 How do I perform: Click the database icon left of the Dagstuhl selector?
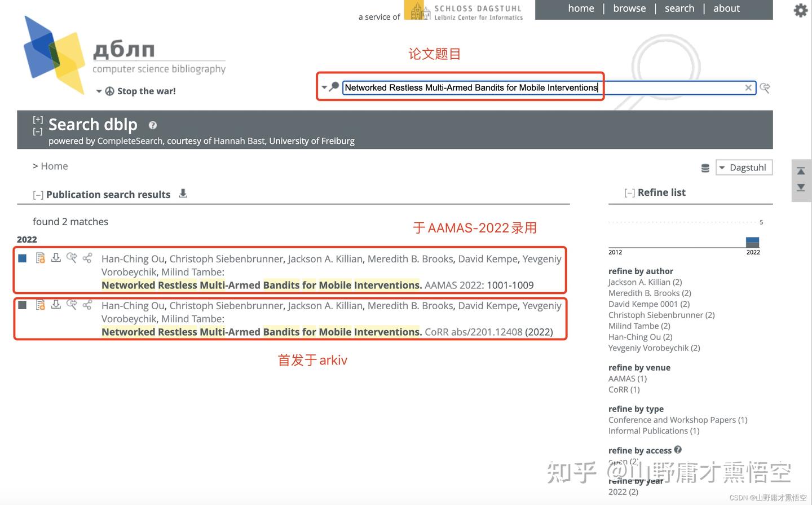[705, 168]
